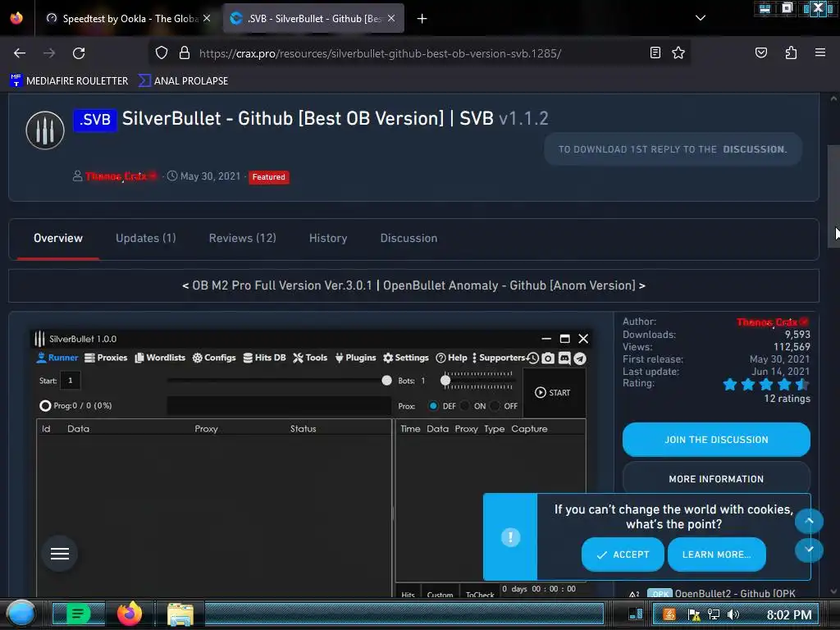
Task: Click Proxies menu in SilverBullet screenshot
Action: coord(106,358)
